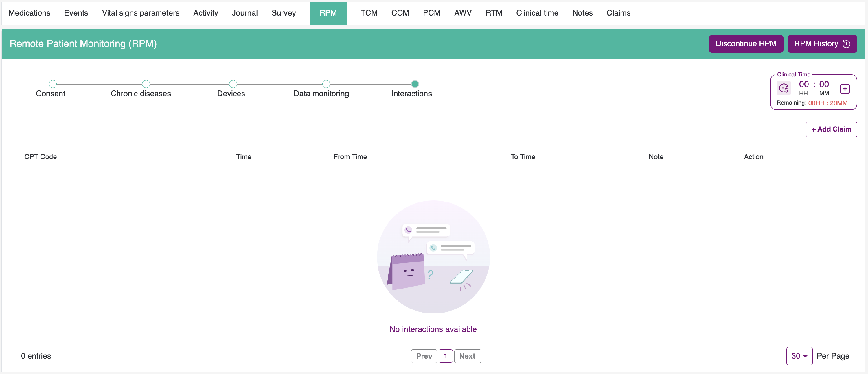
Task: Click the clinical time billing clock icon
Action: click(784, 88)
